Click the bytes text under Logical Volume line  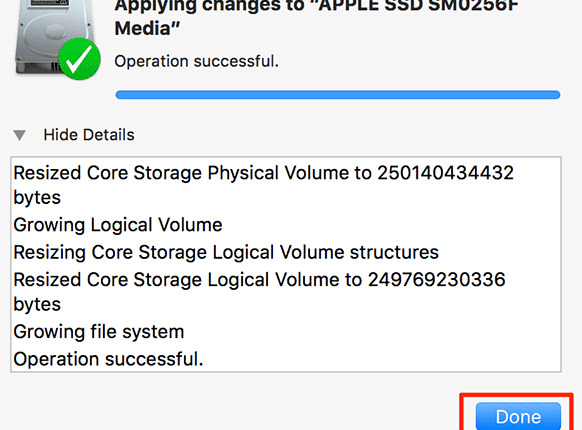pos(37,304)
